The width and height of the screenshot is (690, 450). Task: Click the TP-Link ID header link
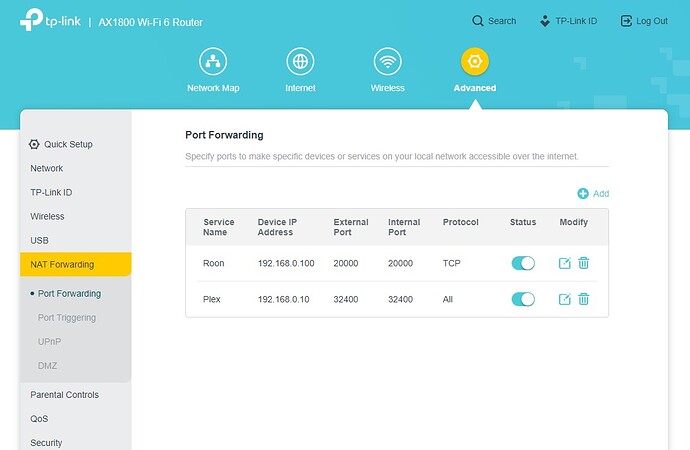pyautogui.click(x=576, y=21)
